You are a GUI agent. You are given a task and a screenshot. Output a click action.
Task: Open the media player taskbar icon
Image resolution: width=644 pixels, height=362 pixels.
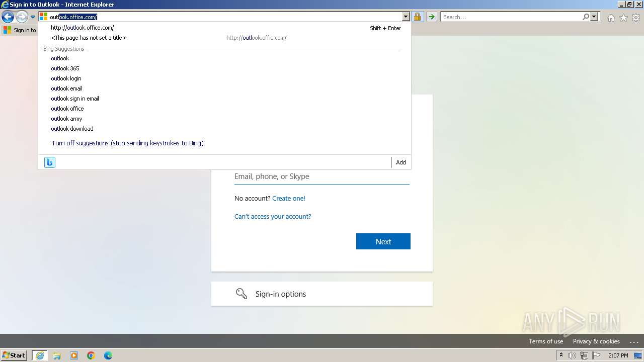(74, 355)
